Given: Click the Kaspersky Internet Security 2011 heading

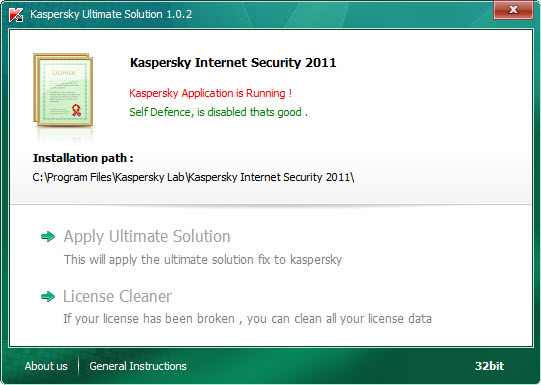Looking at the screenshot, I should click(233, 63).
